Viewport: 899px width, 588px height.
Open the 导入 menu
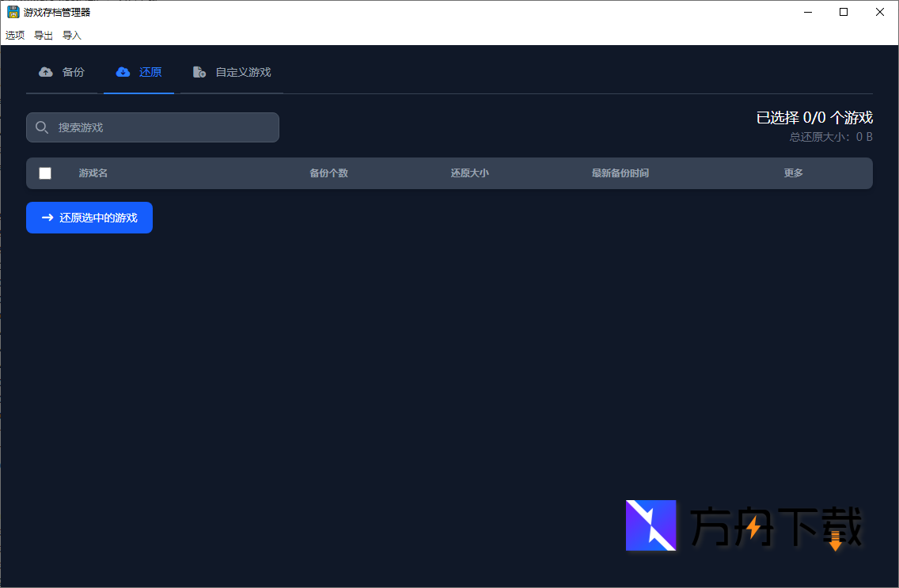[x=71, y=35]
